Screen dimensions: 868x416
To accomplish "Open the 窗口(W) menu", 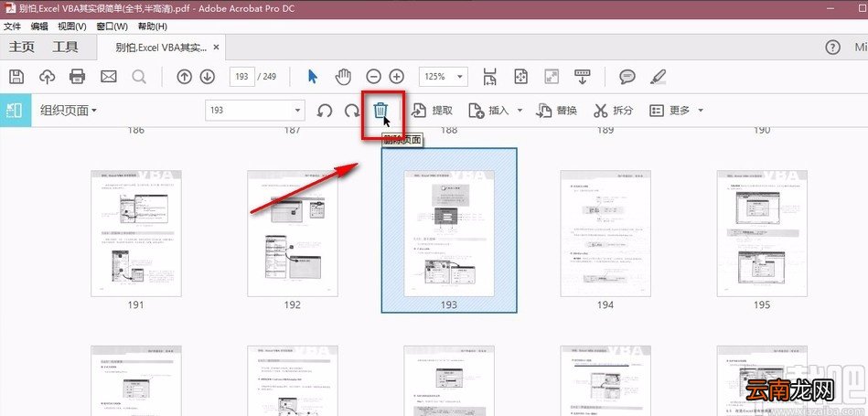I will click(112, 26).
